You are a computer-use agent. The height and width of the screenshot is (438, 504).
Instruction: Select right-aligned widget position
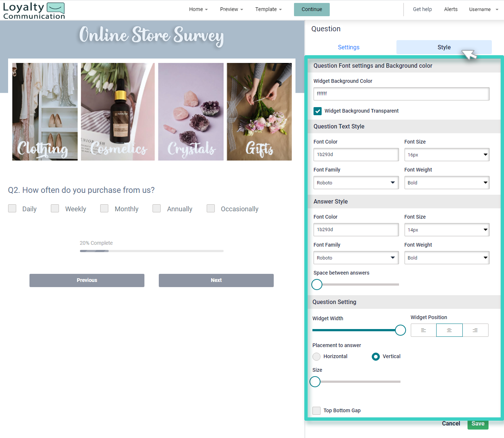point(475,330)
